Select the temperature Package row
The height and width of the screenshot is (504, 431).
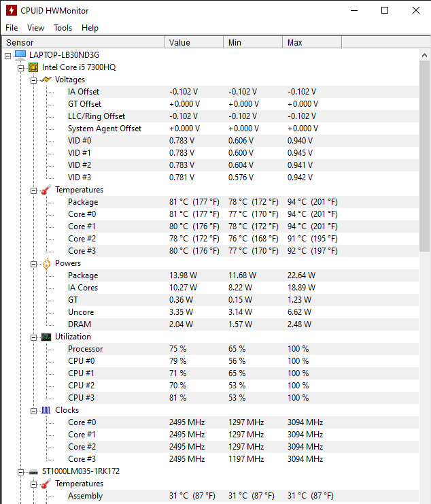click(x=243, y=202)
